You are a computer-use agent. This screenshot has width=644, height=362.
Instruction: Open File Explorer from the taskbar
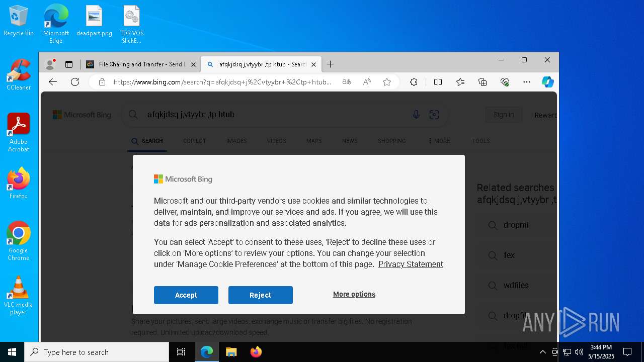[x=231, y=352]
